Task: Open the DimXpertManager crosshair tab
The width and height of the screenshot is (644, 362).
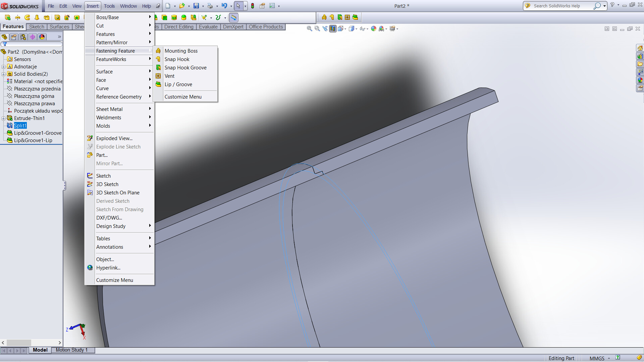Action: point(33,37)
